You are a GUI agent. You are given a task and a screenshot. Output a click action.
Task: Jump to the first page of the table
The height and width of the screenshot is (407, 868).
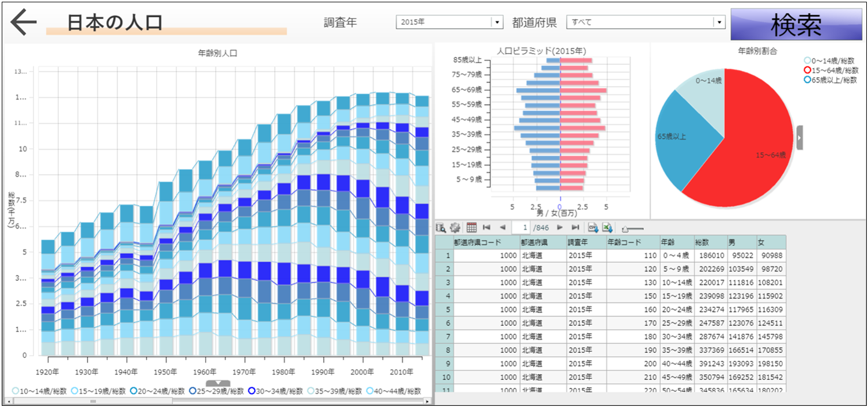pyautogui.click(x=487, y=228)
